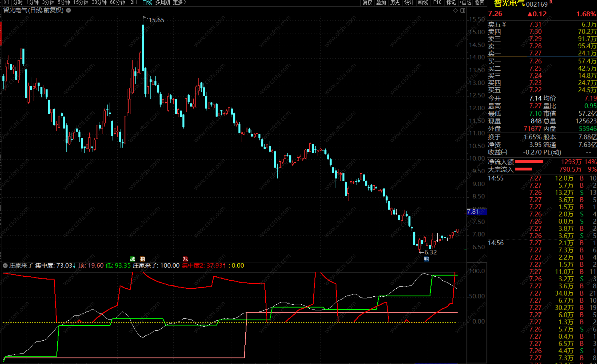Click the layout panel icon at top-left
The width and height of the screenshot is (597, 364).
pos(6,2)
